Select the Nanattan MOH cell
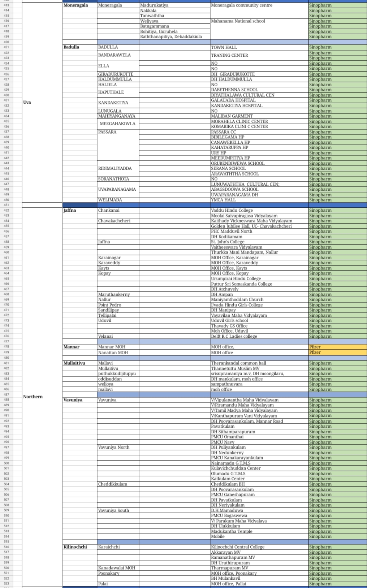The width and height of the screenshot is (367, 588). click(x=118, y=353)
